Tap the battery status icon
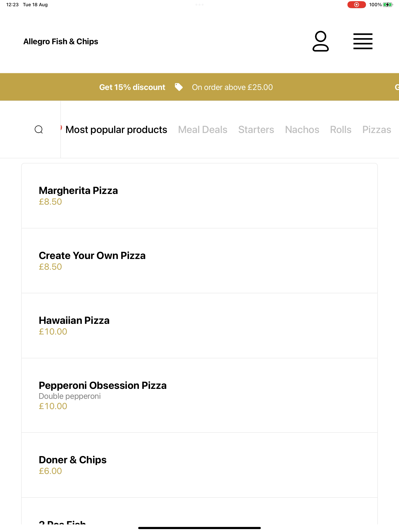This screenshot has height=532, width=399. pyautogui.click(x=388, y=4)
